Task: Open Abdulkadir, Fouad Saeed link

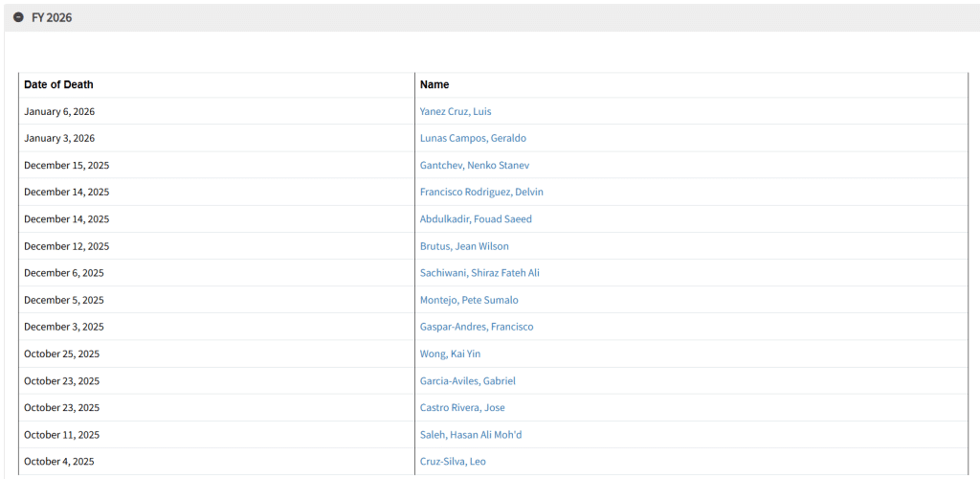Action: point(475,218)
